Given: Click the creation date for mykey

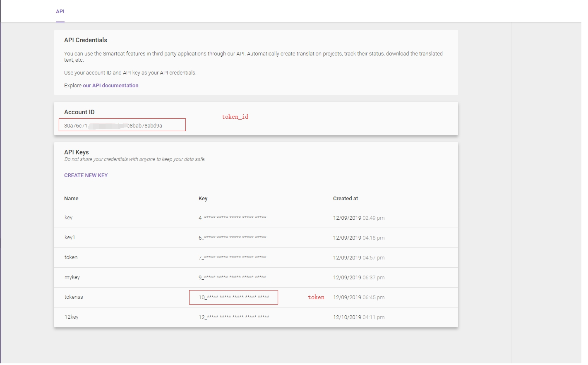Looking at the screenshot, I should click(x=359, y=277).
